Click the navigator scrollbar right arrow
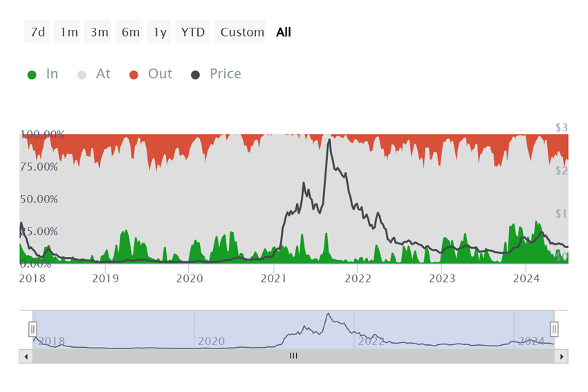Viewport: 588px width, 392px height. 562,357
